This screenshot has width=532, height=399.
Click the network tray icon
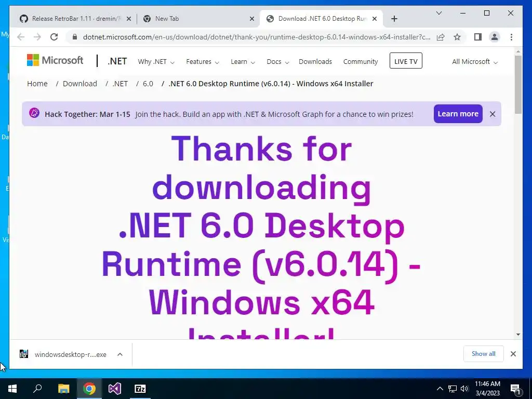pos(452,389)
